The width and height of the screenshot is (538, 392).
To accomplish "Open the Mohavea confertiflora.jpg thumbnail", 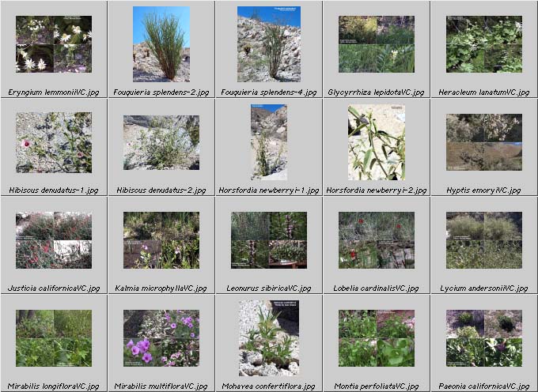I will [x=269, y=338].
